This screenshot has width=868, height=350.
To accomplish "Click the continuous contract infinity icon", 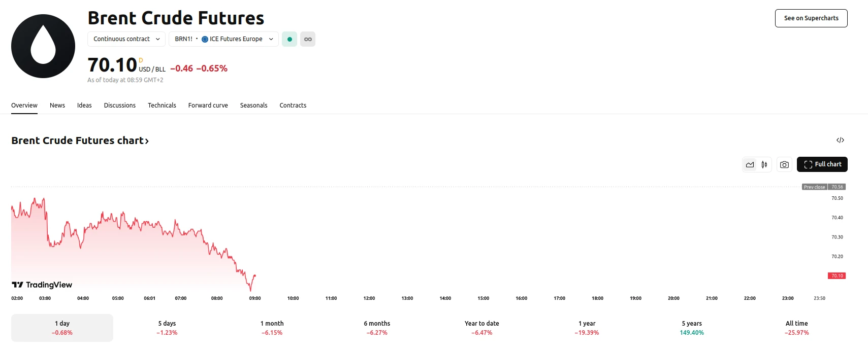I will click(x=308, y=39).
